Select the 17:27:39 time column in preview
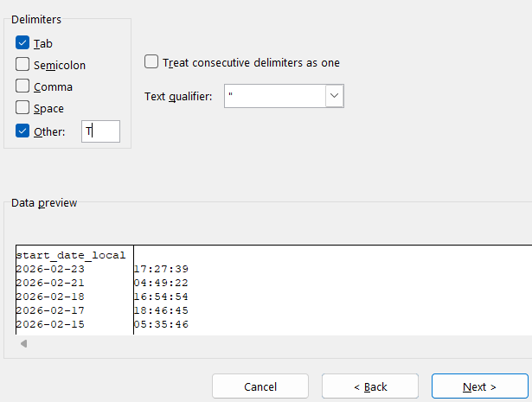The image size is (532, 402). pyautogui.click(x=162, y=269)
